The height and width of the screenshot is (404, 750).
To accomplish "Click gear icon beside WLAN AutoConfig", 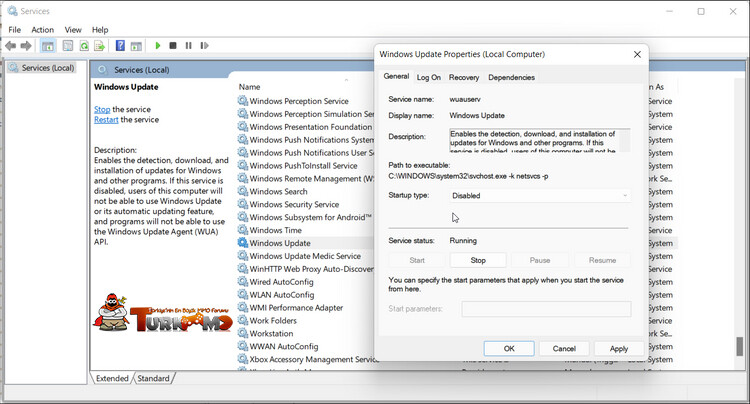I will 243,295.
